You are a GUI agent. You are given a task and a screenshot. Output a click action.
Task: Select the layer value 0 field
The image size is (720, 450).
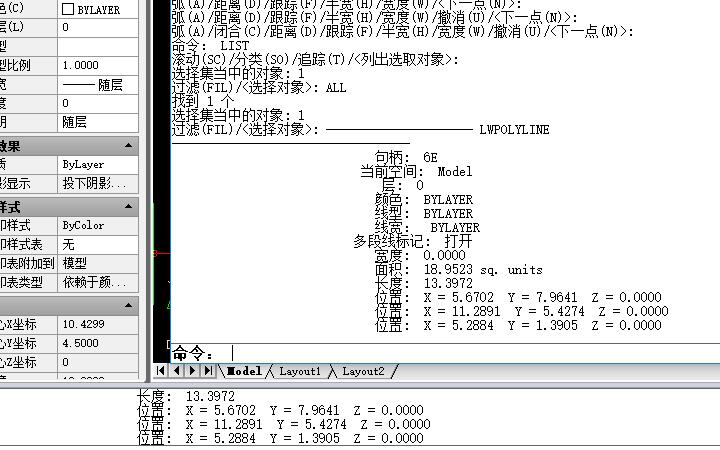(98, 28)
